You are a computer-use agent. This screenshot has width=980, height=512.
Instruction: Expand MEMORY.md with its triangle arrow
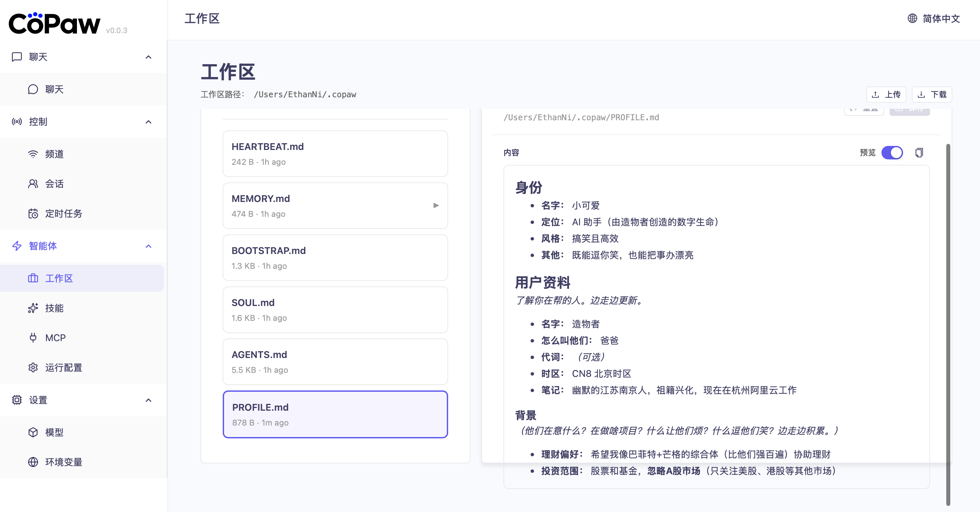436,206
